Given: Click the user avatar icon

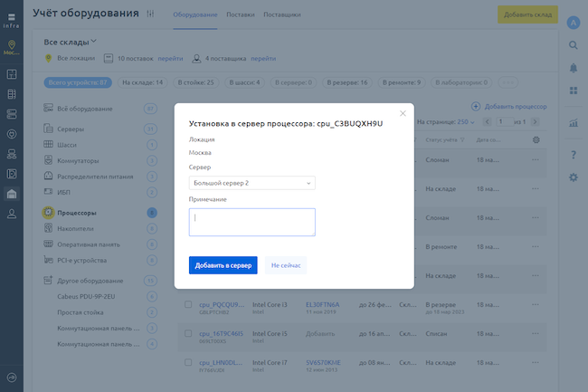Looking at the screenshot, I should pos(573,22).
